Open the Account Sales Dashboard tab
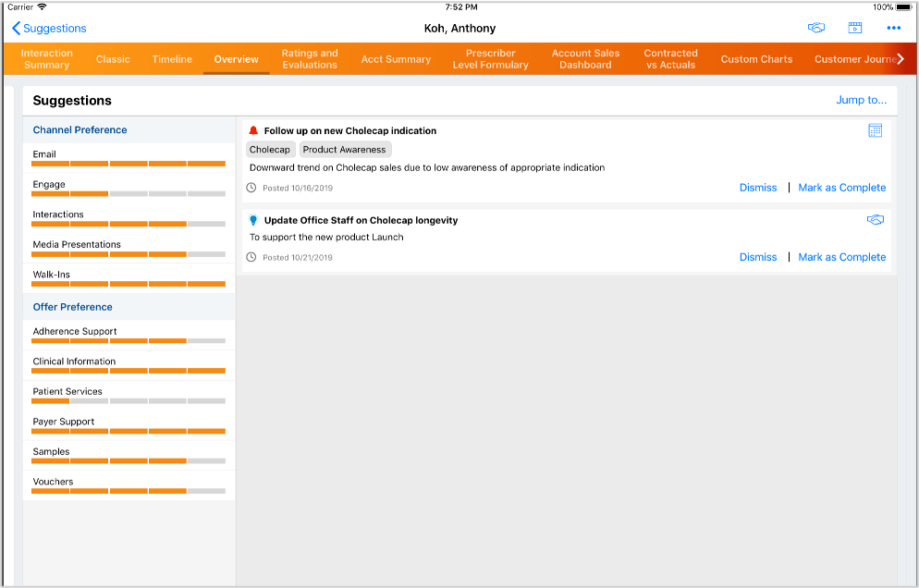This screenshot has height=588, width=919. [x=585, y=59]
